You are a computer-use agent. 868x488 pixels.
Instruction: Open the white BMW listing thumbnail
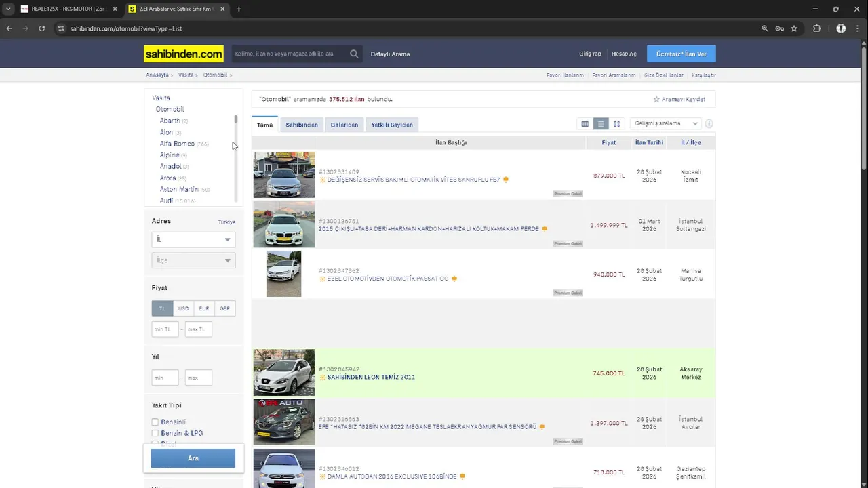coord(284,224)
